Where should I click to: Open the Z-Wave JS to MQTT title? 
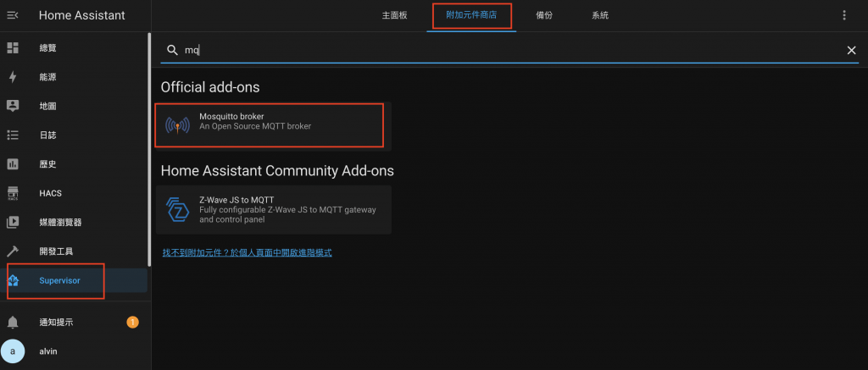(x=236, y=200)
